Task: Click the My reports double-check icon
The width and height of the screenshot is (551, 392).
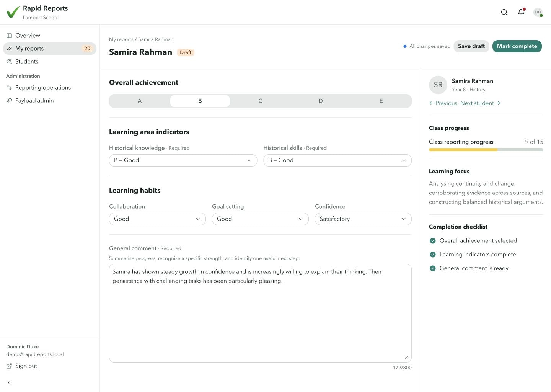Action: pyautogui.click(x=9, y=49)
